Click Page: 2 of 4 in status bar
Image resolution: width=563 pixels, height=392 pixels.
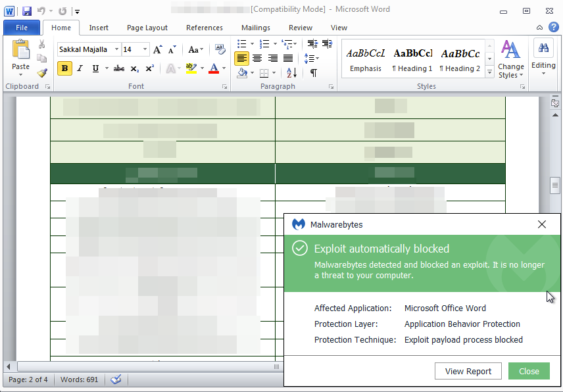[28, 380]
